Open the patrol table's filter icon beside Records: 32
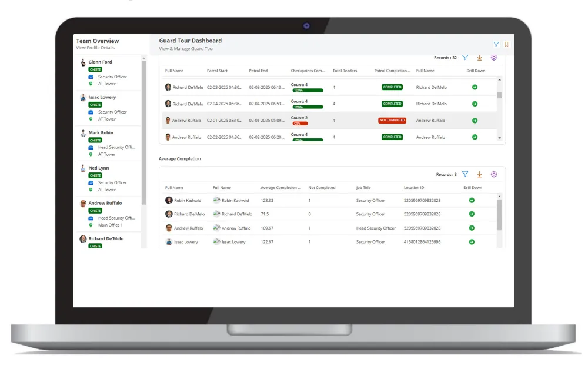This screenshot has width=588, height=372. 465,58
